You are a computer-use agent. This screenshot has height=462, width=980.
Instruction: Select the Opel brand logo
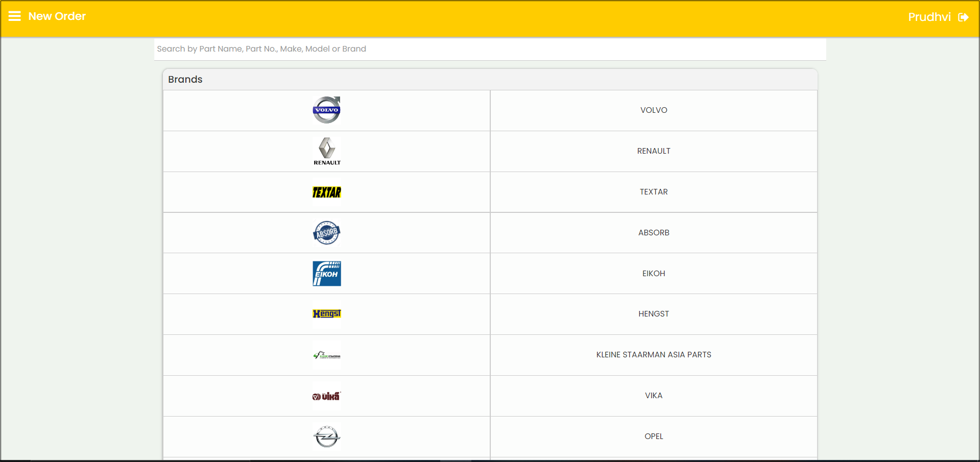point(327,437)
